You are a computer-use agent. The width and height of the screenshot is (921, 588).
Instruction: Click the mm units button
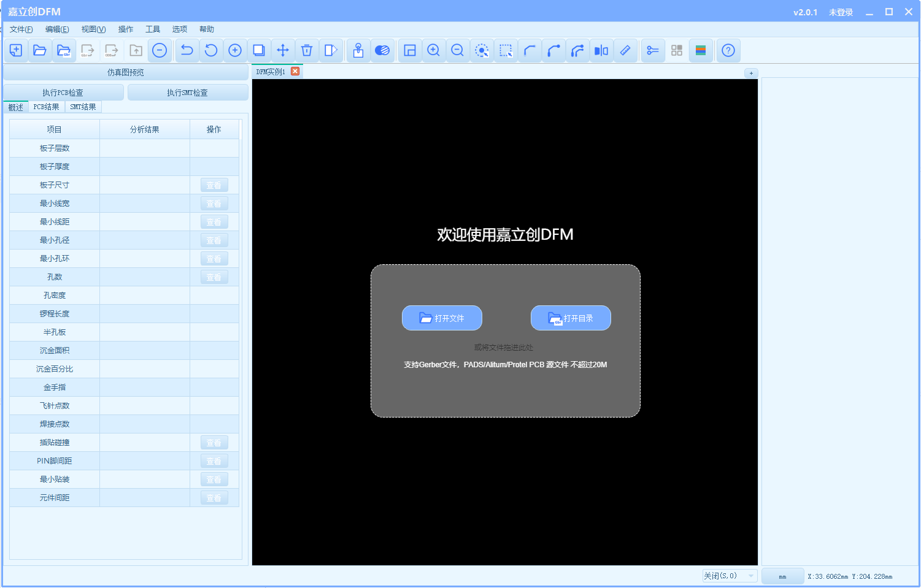click(782, 576)
